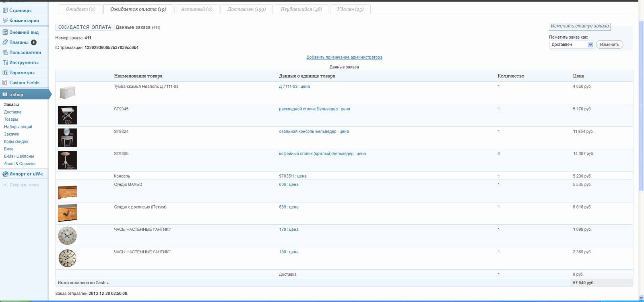Viewport: 644px width, 302px height.
Task: Open clock thumbnail in the 170 row
Action: pos(67,236)
